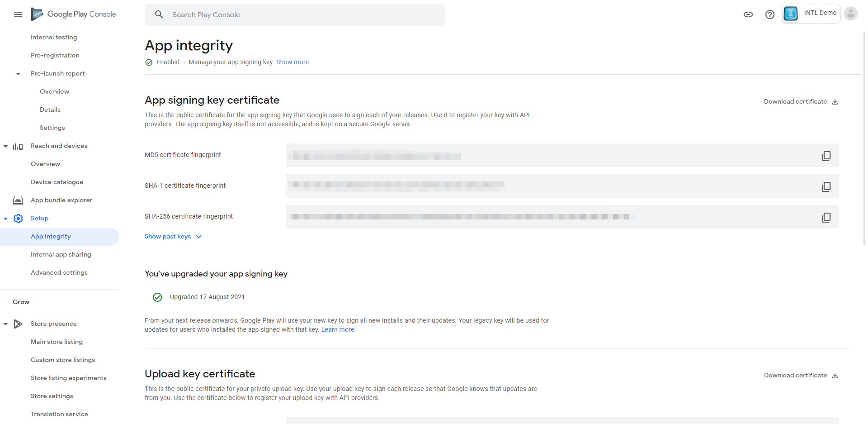Select the Setup gear icon
Viewport: 868px width, 424px height.
click(18, 218)
